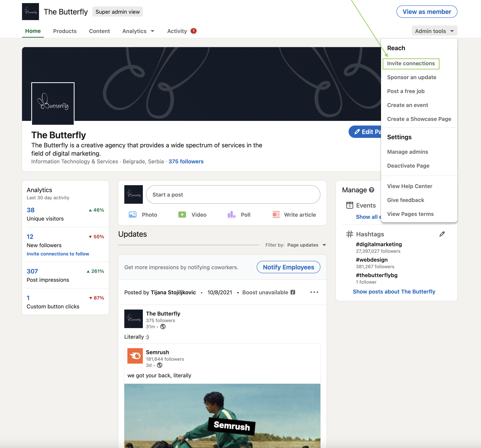Image resolution: width=481 pixels, height=448 pixels.
Task: Click the three-dot menu on the post
Action: 314,292
